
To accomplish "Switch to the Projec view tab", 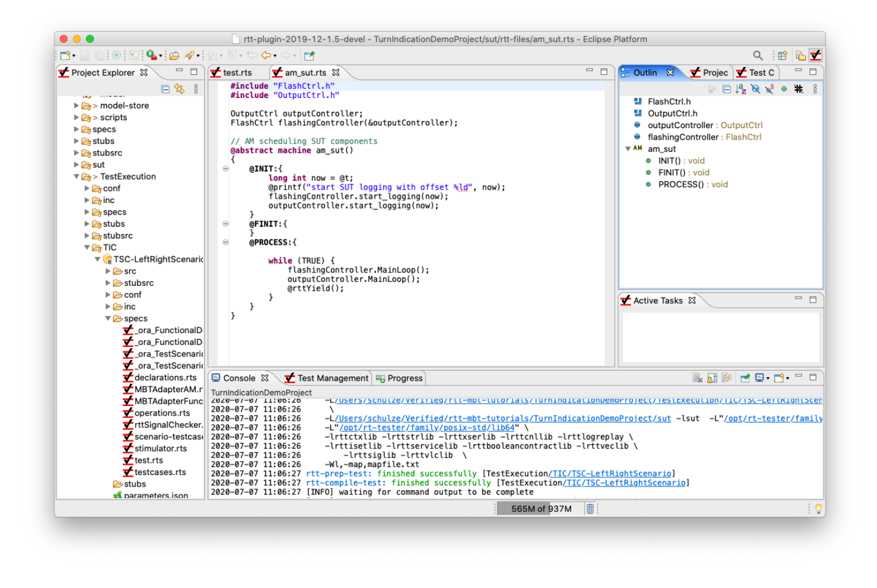I will (709, 73).
